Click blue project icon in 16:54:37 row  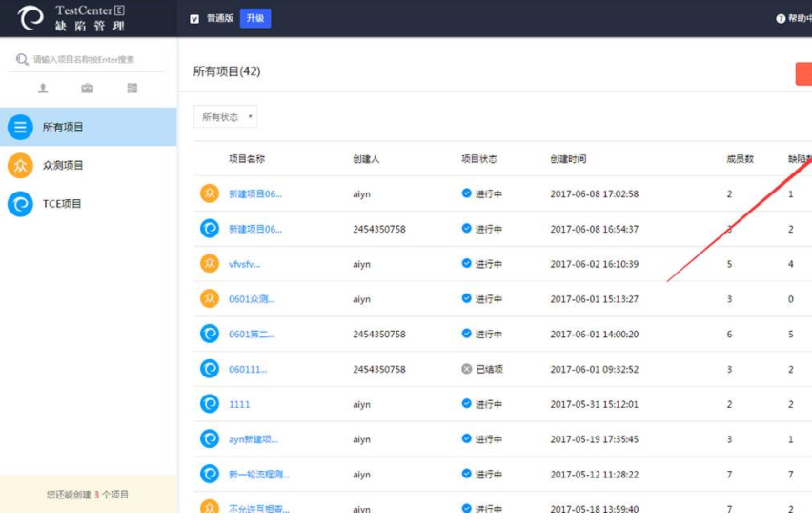coord(210,229)
